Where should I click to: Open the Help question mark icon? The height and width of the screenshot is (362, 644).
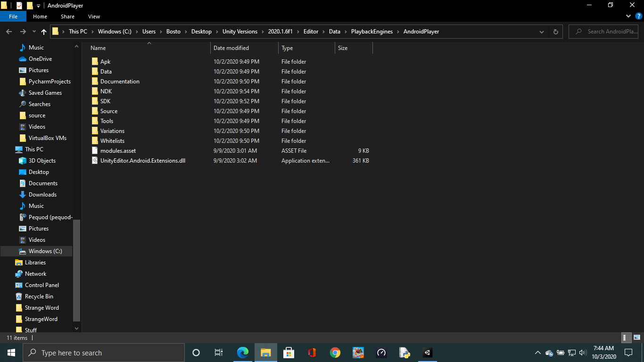(639, 16)
